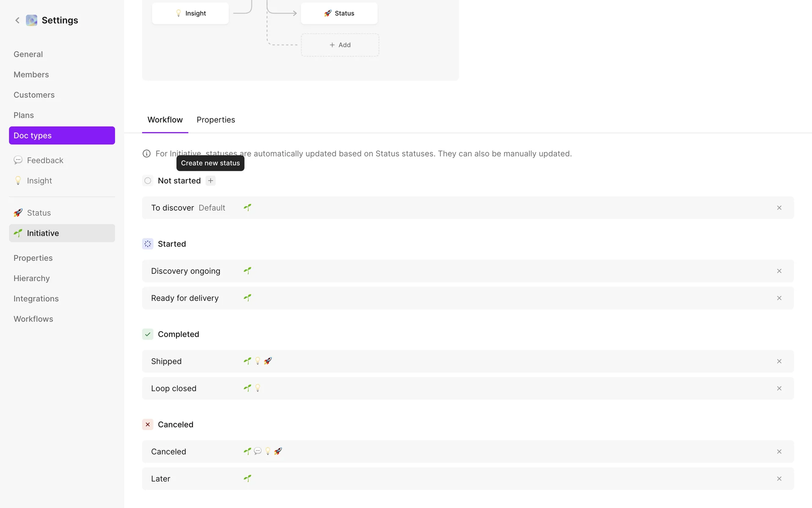The image size is (812, 508).
Task: Remove the To discover status
Action: (x=779, y=208)
